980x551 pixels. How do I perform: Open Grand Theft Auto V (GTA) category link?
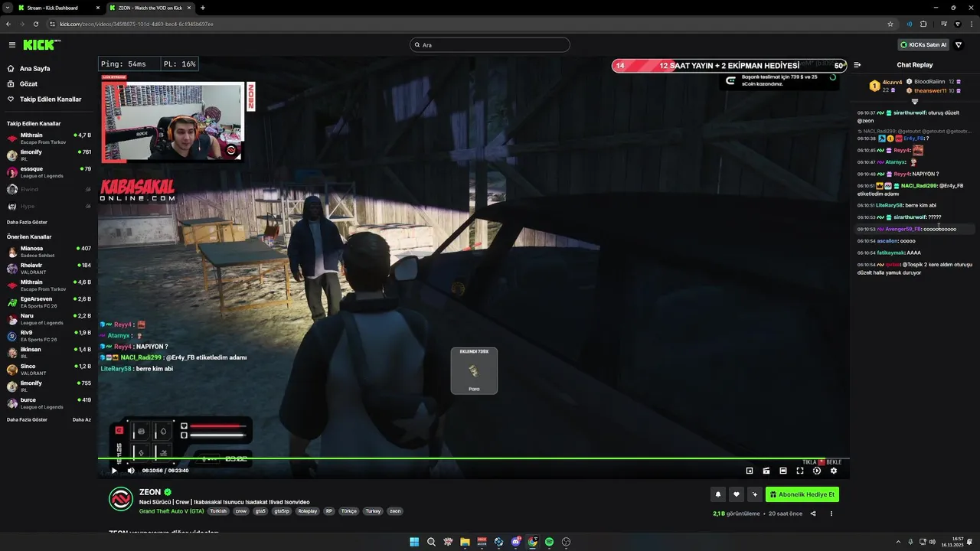(x=171, y=511)
